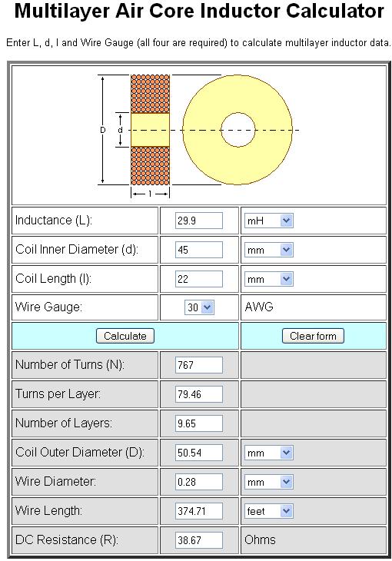Click the 'AWG' text
The width and height of the screenshot is (392, 561).
259,307
